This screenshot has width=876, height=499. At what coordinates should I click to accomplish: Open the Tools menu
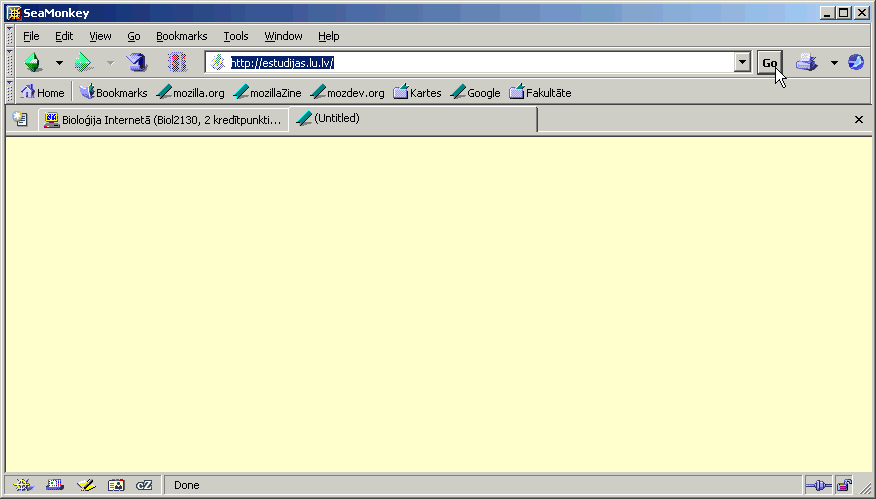[x=236, y=36]
